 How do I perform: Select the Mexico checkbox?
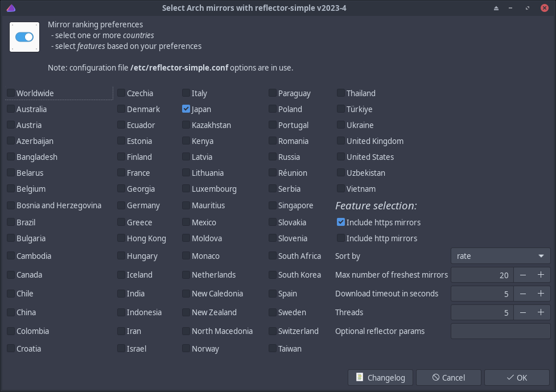pos(186,222)
